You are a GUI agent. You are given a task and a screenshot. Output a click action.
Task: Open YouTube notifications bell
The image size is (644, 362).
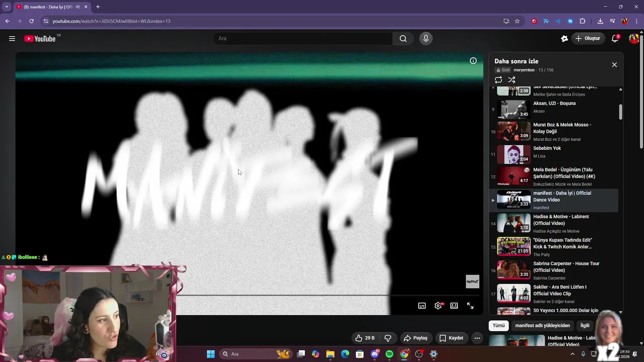click(615, 39)
